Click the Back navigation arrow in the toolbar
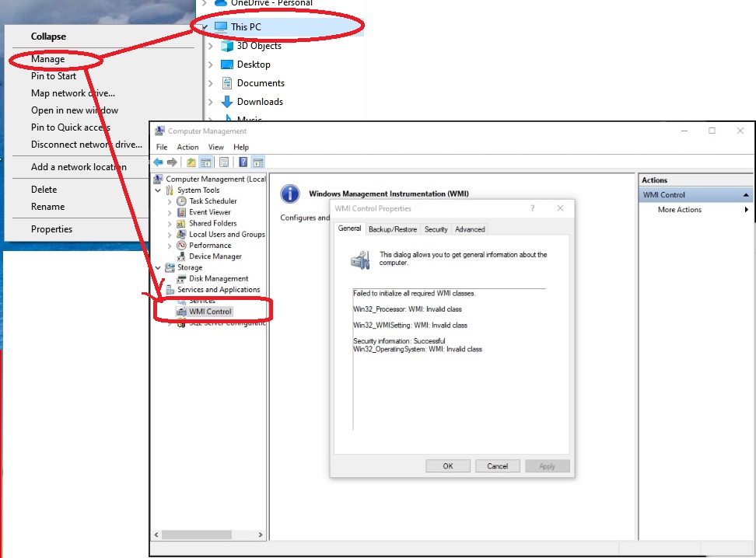The width and height of the screenshot is (756, 558). point(157,162)
